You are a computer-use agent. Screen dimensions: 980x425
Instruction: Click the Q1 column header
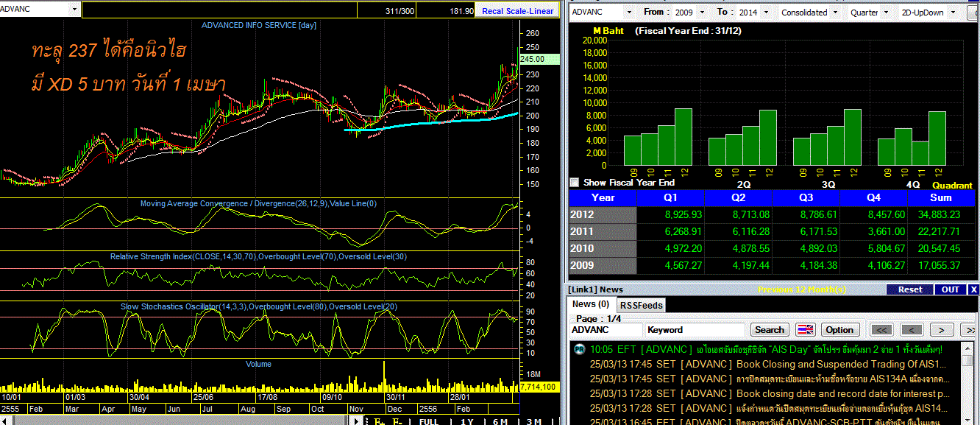click(670, 197)
